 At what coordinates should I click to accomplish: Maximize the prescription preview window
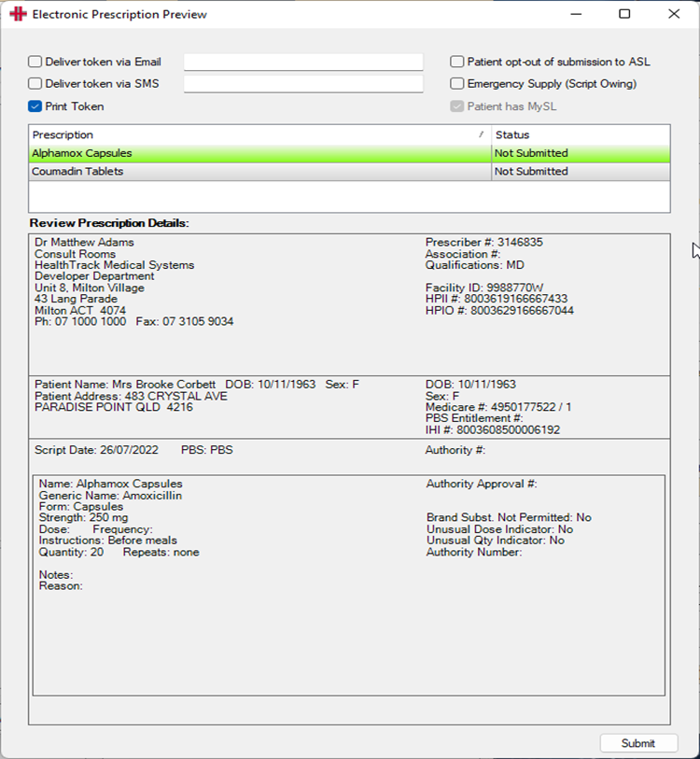tap(625, 14)
